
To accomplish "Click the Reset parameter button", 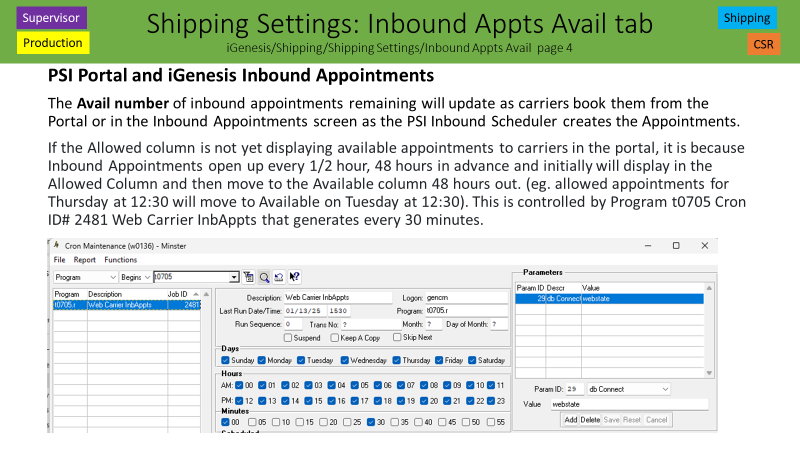I will pyautogui.click(x=632, y=420).
